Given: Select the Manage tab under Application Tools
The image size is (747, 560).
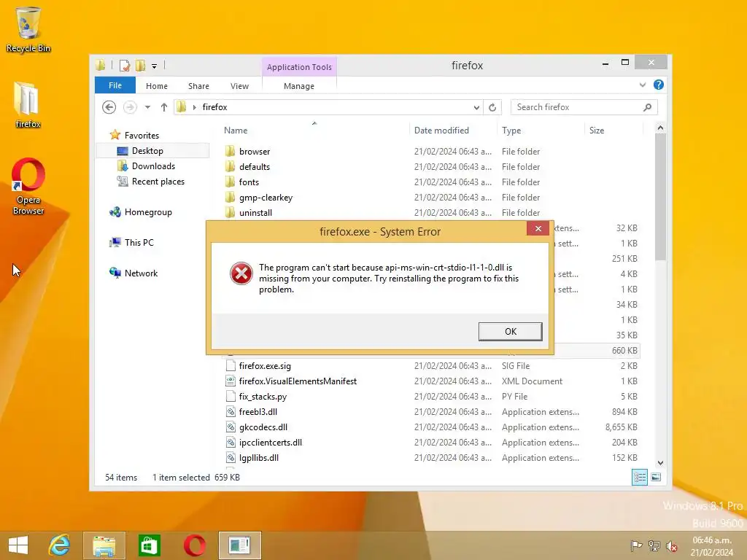Looking at the screenshot, I should 298,86.
